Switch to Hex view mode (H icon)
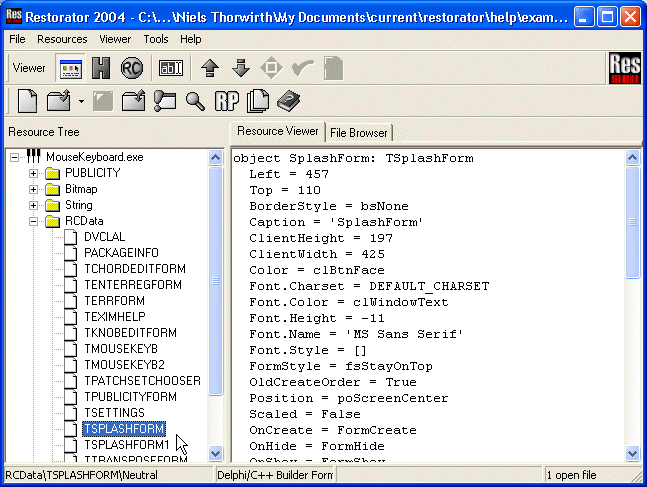The height and width of the screenshot is (487, 647). tap(101, 68)
